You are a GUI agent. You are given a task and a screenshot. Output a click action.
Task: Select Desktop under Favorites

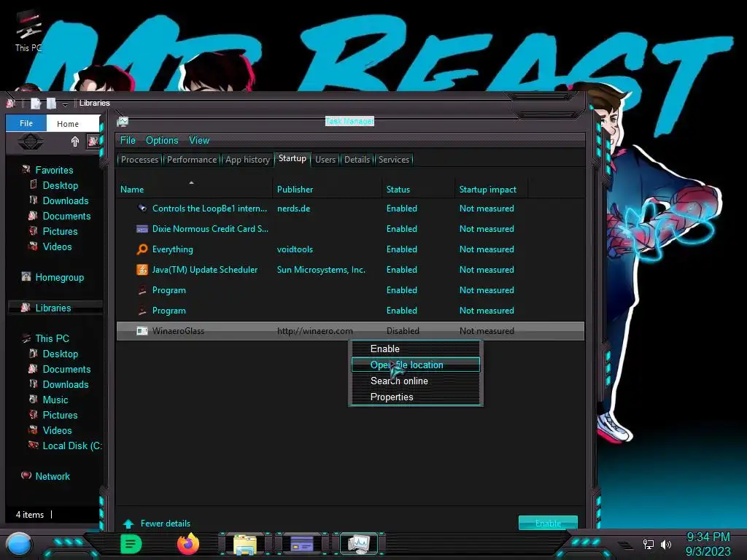tap(60, 185)
